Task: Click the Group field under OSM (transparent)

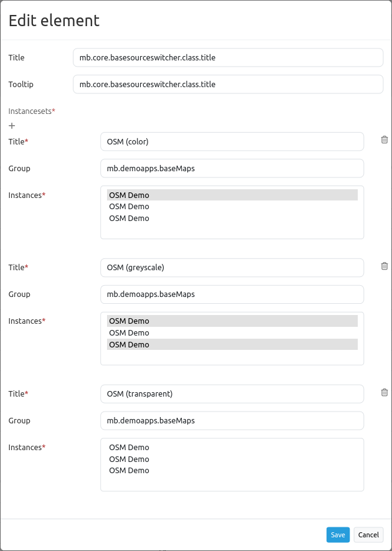Action: [x=231, y=421]
